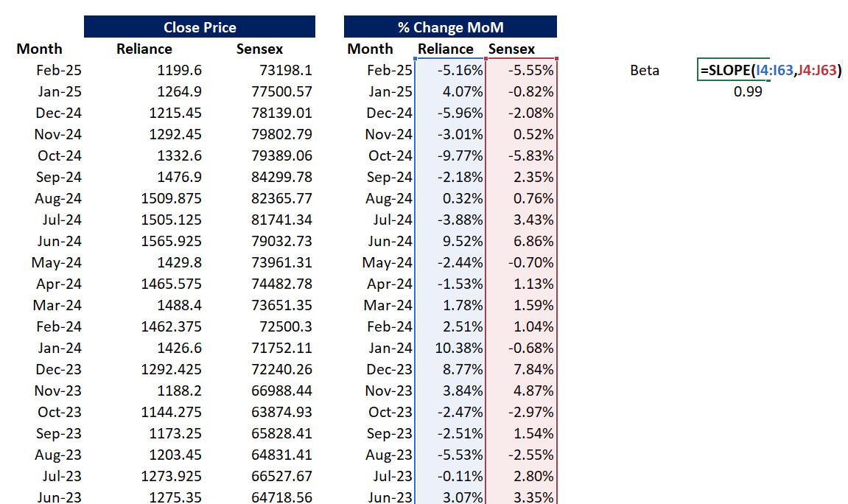Select the Sensex 6.86% change cell
This screenshot has height=504, width=848.
532,242
